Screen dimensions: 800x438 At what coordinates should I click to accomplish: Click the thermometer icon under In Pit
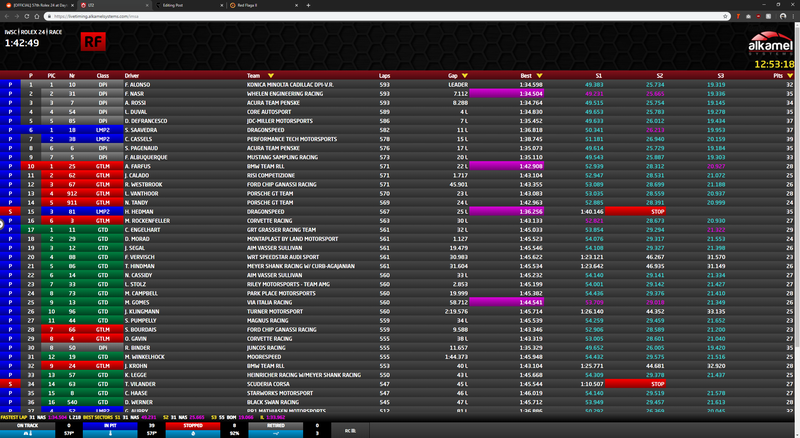click(110, 433)
